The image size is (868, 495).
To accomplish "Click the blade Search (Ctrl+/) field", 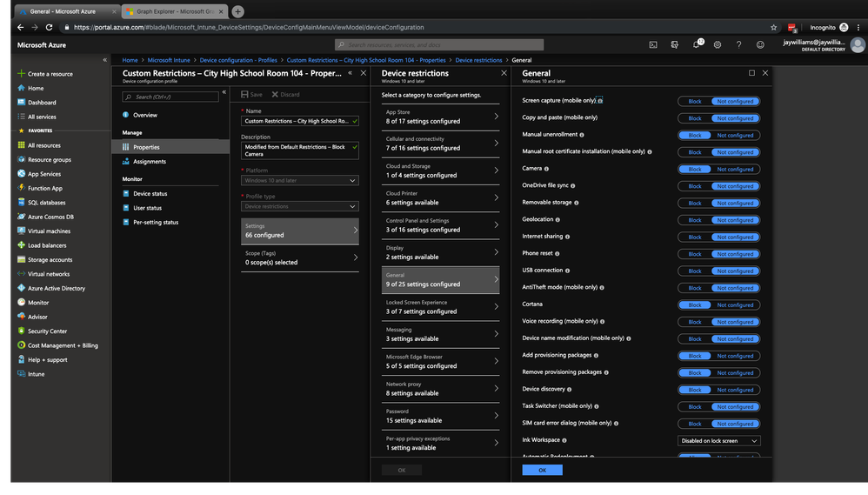I will [x=170, y=97].
